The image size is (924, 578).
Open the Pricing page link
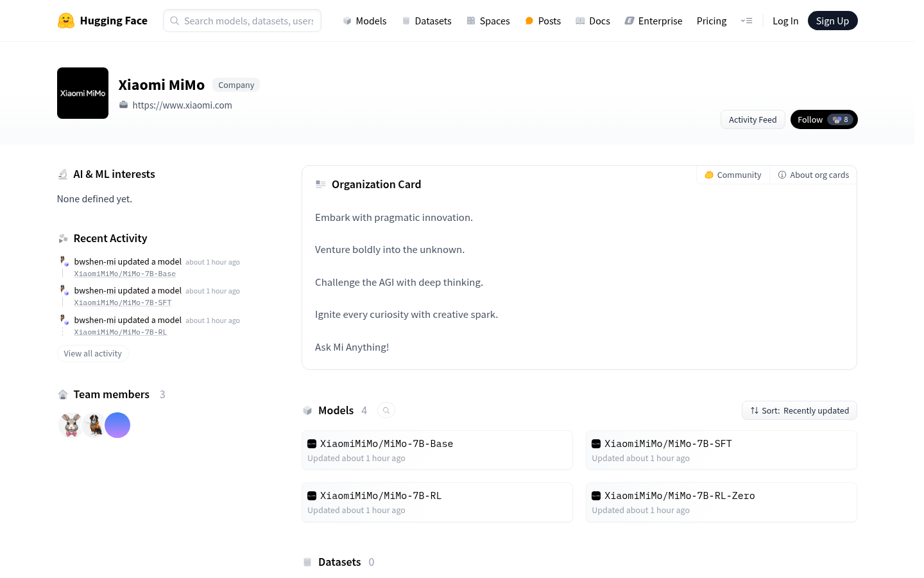(712, 21)
